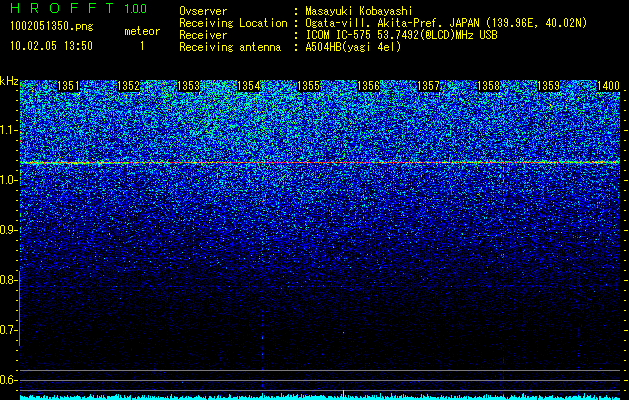629x400 pixels.
Task: Click the HROFFT title text
Action: point(62,8)
